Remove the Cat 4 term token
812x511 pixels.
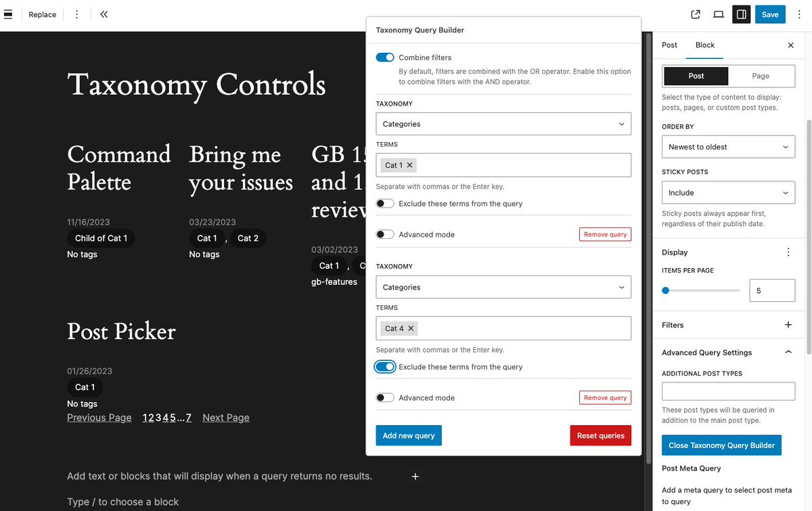(x=411, y=328)
